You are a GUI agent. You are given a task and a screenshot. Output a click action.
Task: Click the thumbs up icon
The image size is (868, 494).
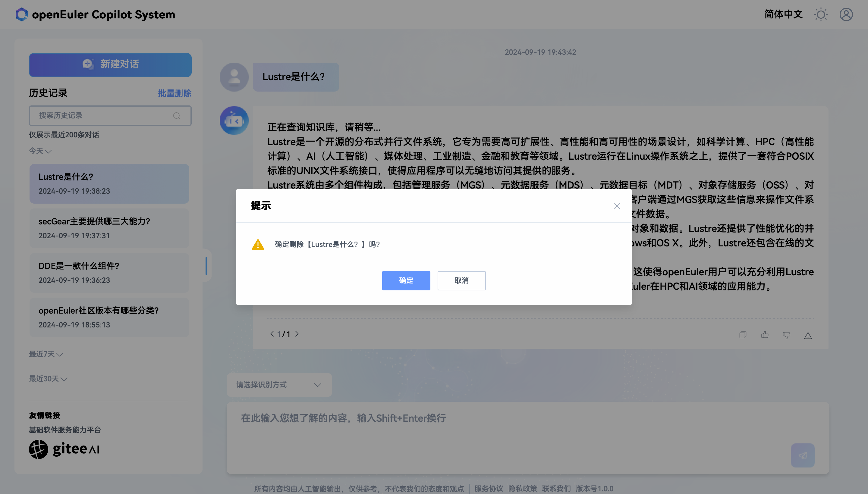pyautogui.click(x=764, y=335)
